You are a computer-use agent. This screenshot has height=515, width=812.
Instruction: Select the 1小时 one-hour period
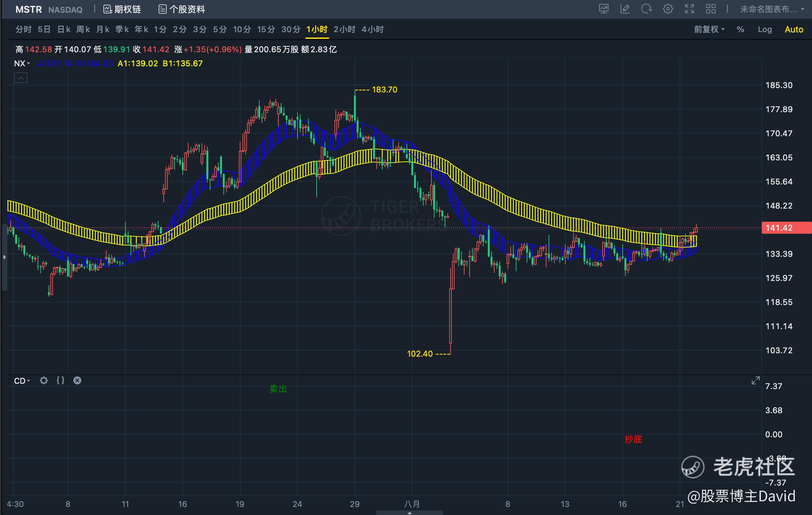[317, 29]
